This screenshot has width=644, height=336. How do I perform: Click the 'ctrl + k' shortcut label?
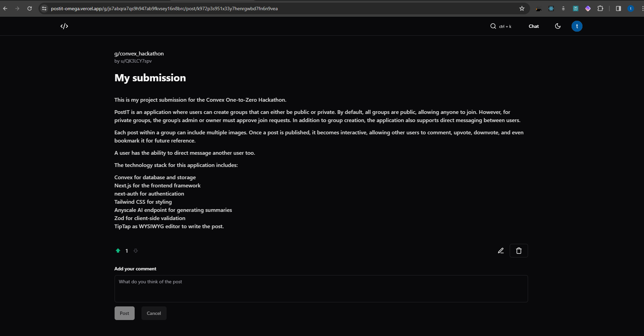[505, 27]
